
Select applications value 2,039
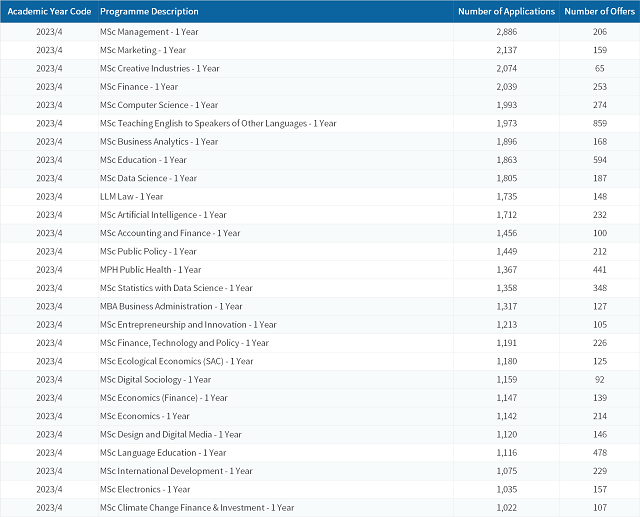coord(507,87)
